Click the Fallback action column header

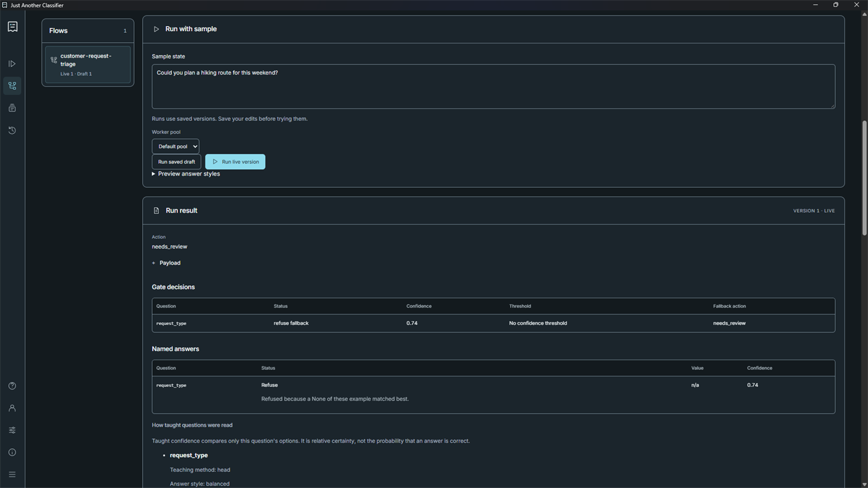point(730,306)
